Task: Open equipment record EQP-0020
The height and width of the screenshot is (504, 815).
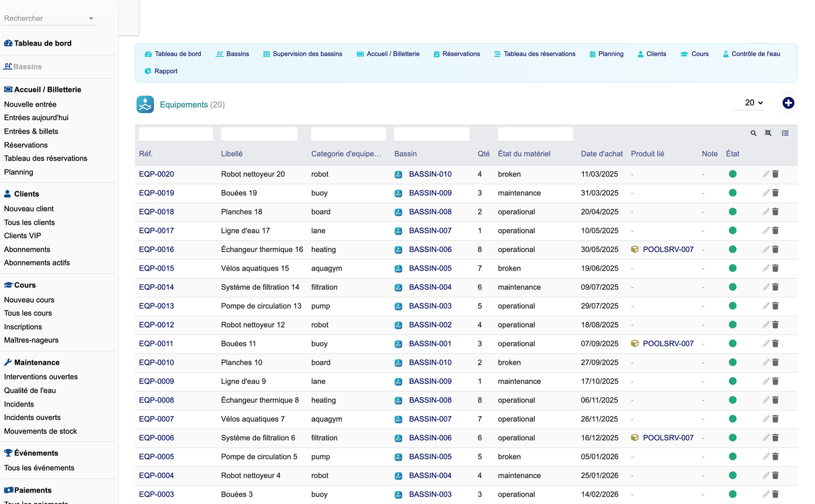Action: click(156, 174)
